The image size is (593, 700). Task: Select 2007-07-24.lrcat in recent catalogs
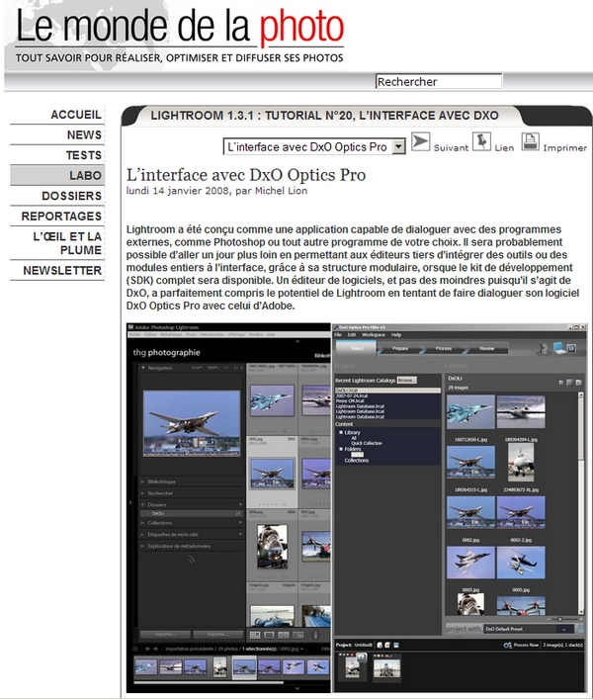352,396
